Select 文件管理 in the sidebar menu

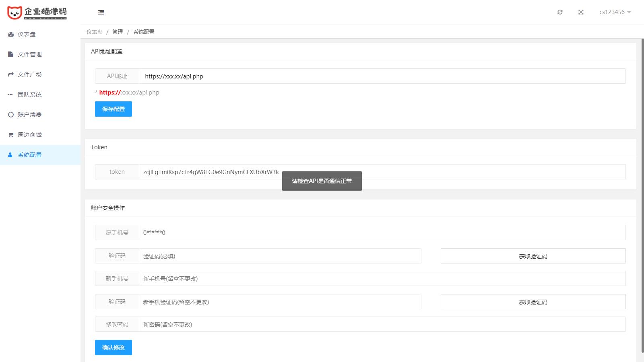pos(30,54)
